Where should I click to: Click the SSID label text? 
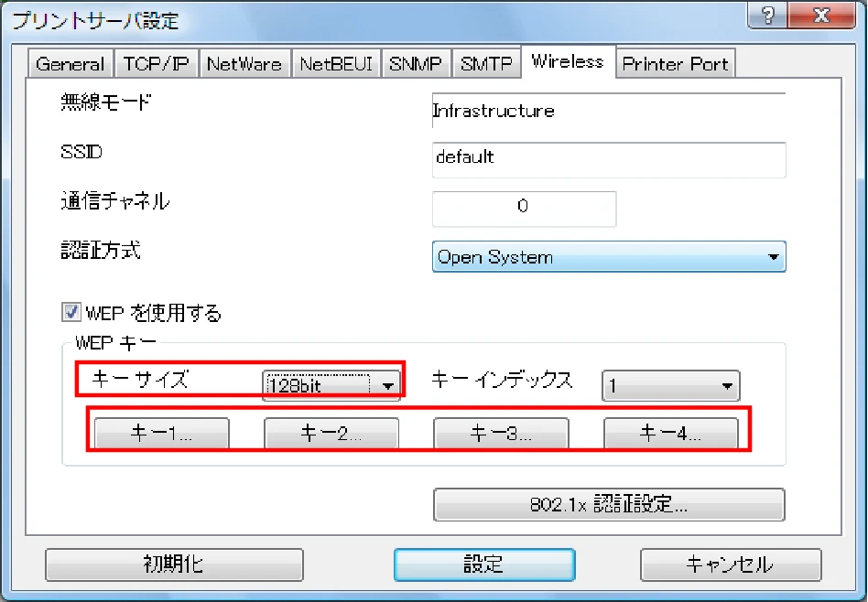click(81, 152)
